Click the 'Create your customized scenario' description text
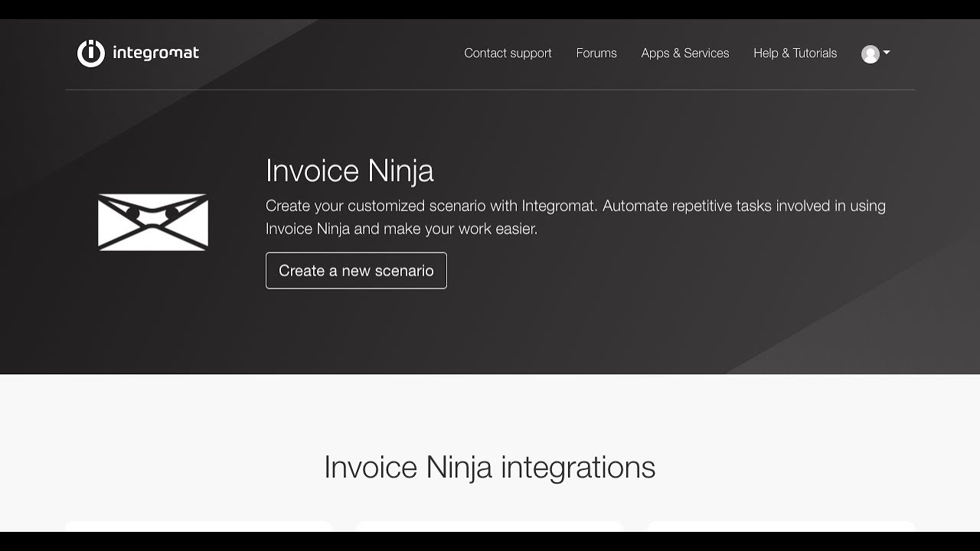Viewport: 980px width, 551px height. tap(576, 217)
